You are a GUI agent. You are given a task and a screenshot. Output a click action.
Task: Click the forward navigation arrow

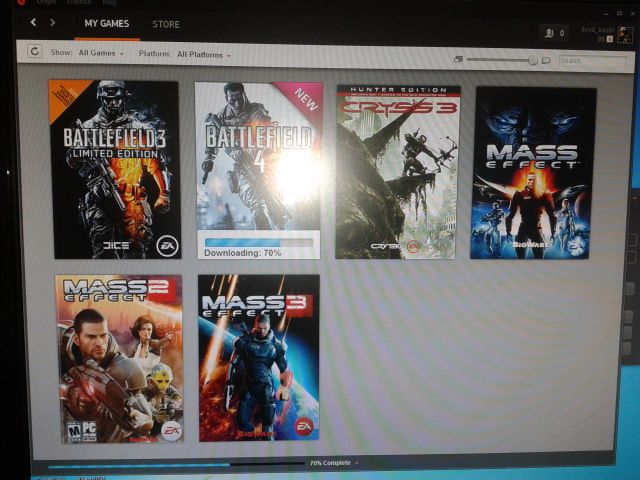point(52,21)
